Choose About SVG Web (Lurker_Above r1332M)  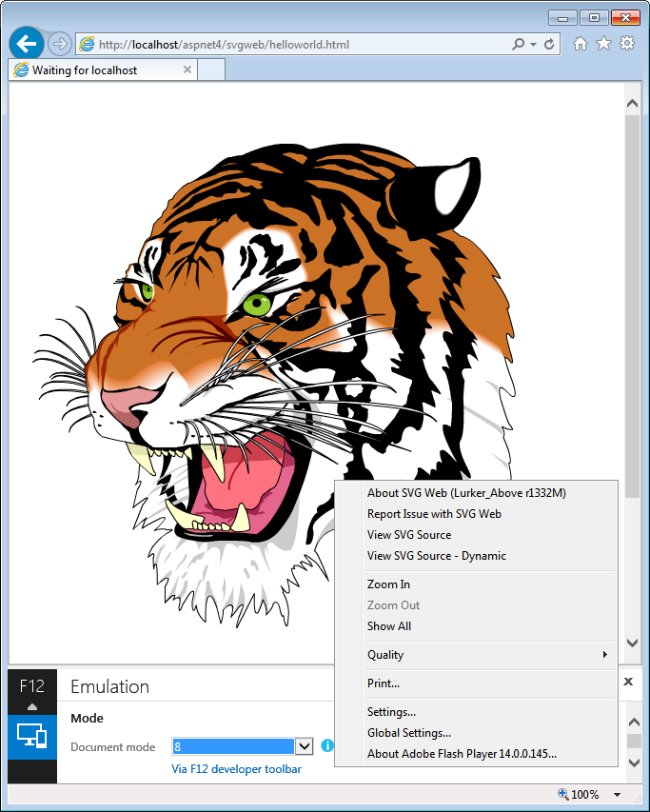476,493
